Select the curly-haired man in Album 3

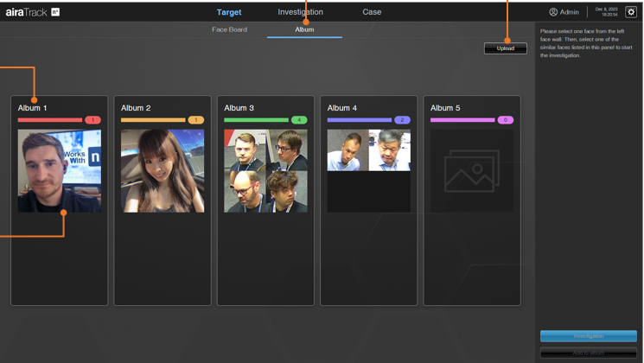[287, 192]
